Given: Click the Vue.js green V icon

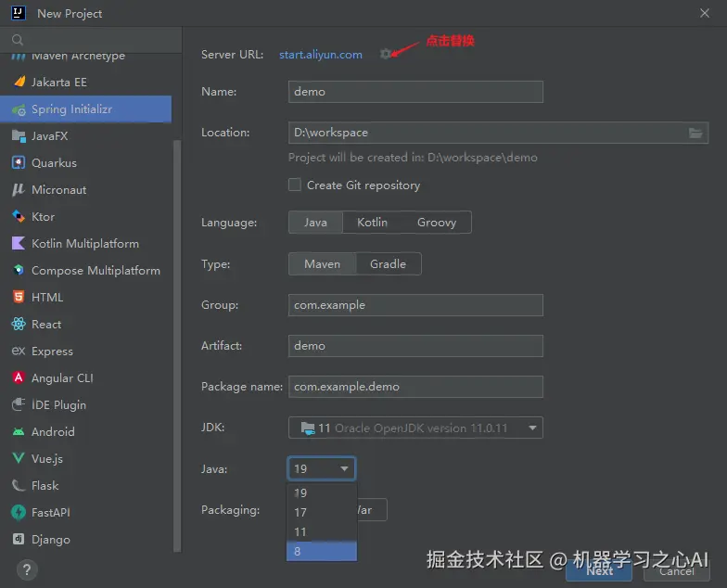Looking at the screenshot, I should (19, 458).
